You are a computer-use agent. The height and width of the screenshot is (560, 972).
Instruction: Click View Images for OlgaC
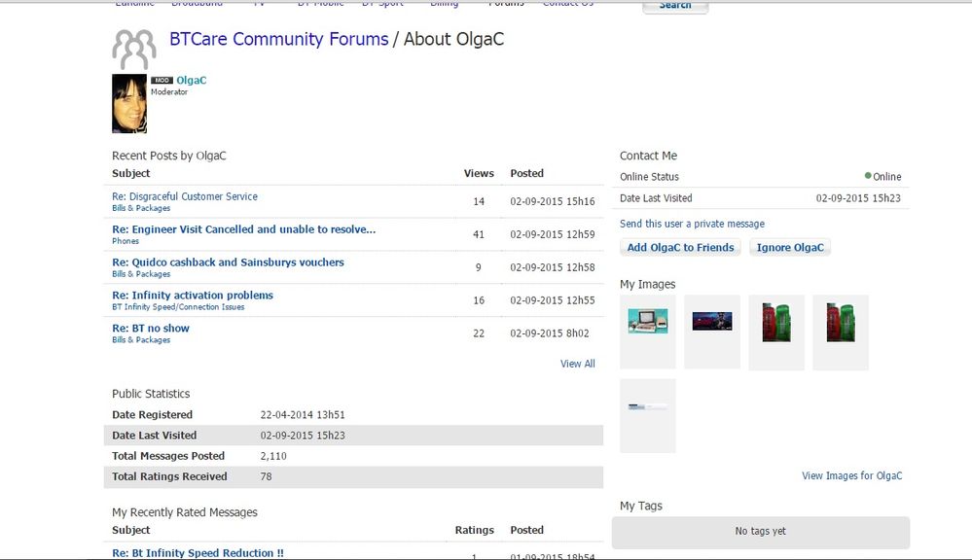point(851,475)
